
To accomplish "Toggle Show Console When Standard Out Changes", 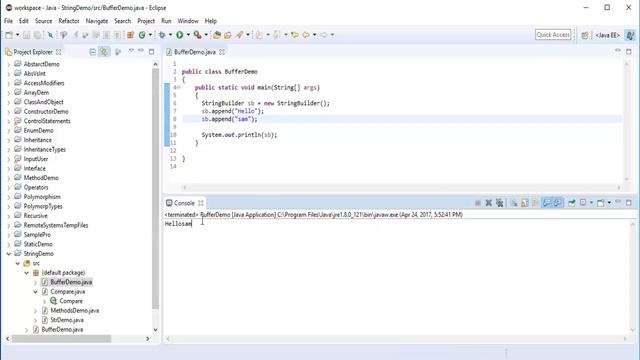I will pyautogui.click(x=547, y=203).
